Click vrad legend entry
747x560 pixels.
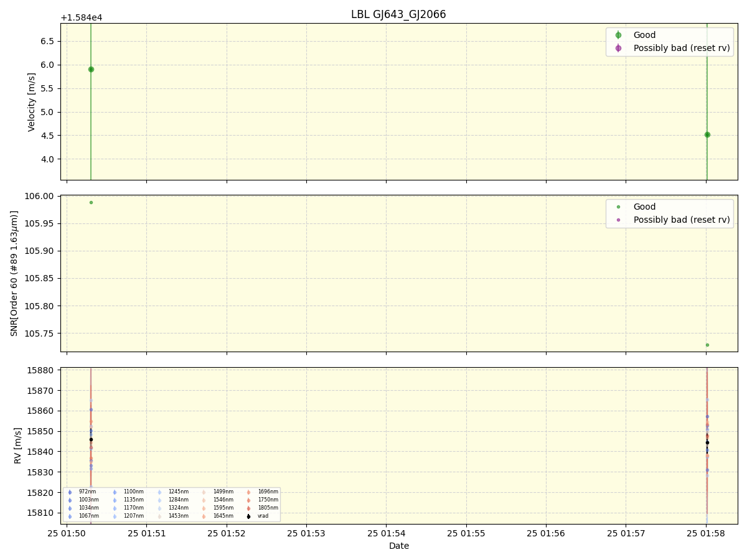(257, 516)
